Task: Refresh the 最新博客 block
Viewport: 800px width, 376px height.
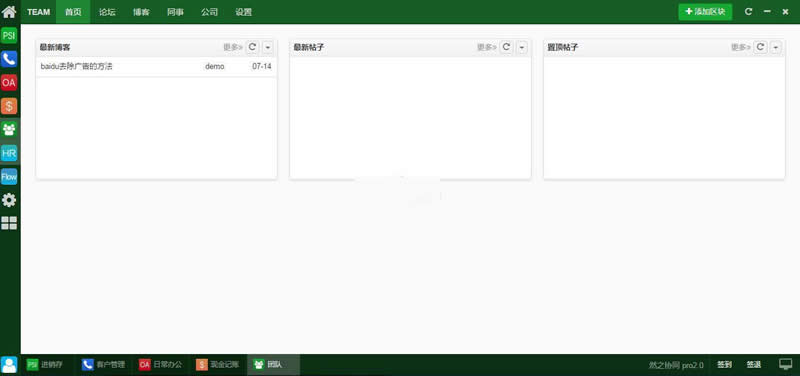Action: [x=252, y=47]
